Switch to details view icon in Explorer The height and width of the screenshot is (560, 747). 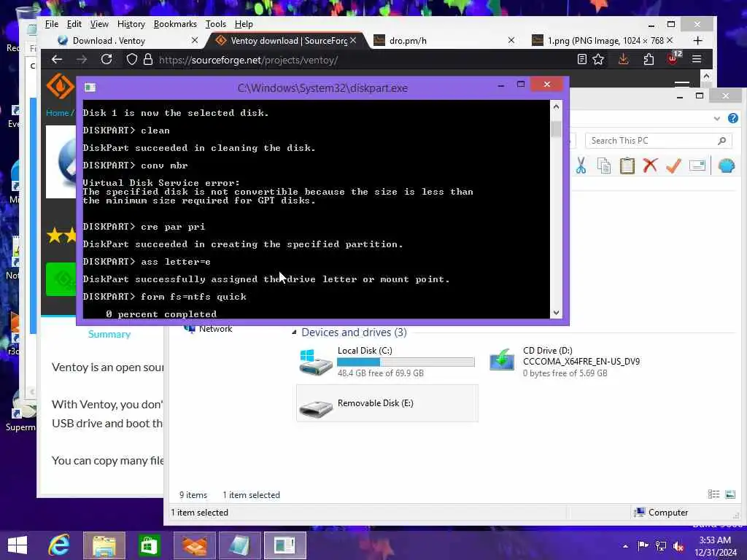click(713, 494)
